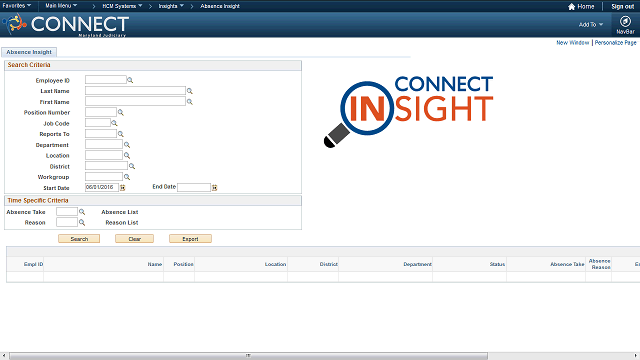Expand the Favorites dropdown menu
This screenshot has width=640, height=360.
point(17,6)
